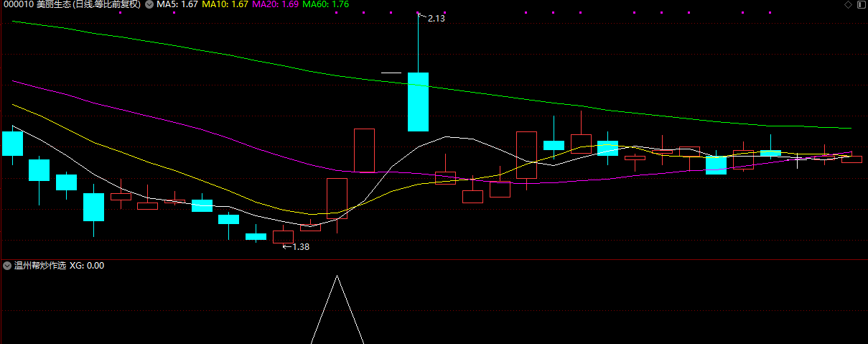Select the MA5: 1.67 label
This screenshot has height=344, width=868.
coord(177,5)
